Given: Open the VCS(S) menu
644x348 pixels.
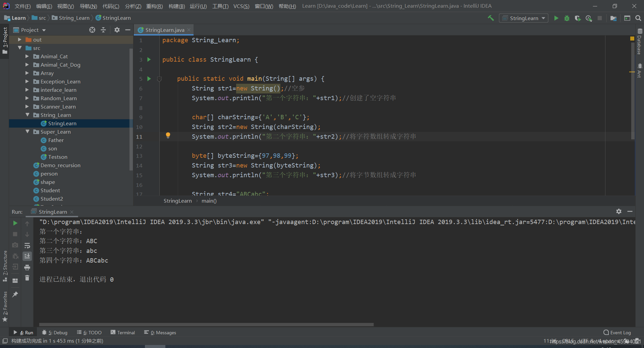Looking at the screenshot, I should tap(241, 6).
